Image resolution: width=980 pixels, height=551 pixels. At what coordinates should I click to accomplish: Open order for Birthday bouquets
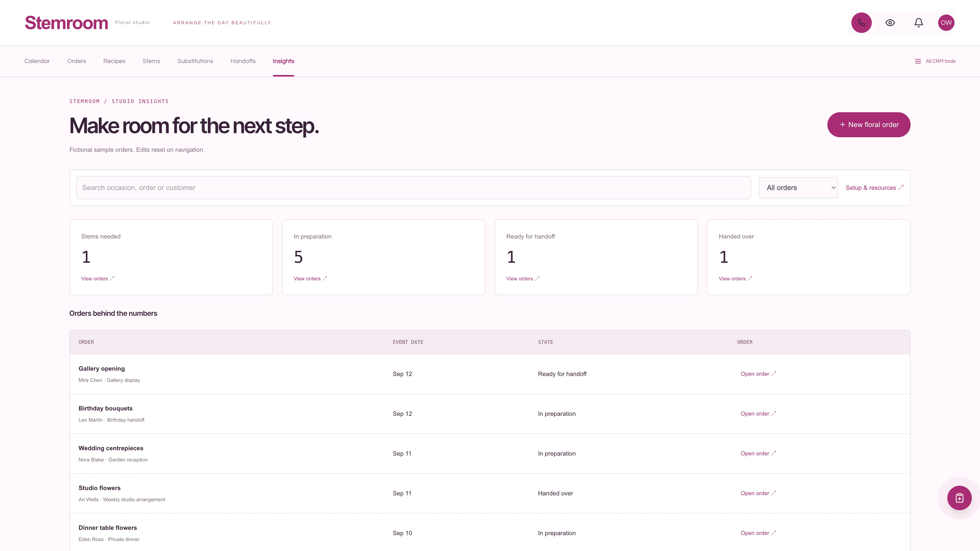(758, 414)
